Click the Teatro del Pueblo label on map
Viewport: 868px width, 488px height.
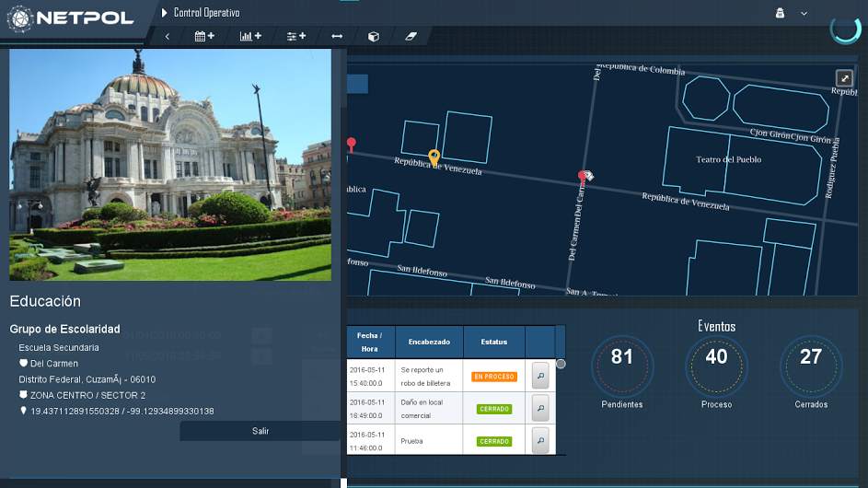coord(728,159)
